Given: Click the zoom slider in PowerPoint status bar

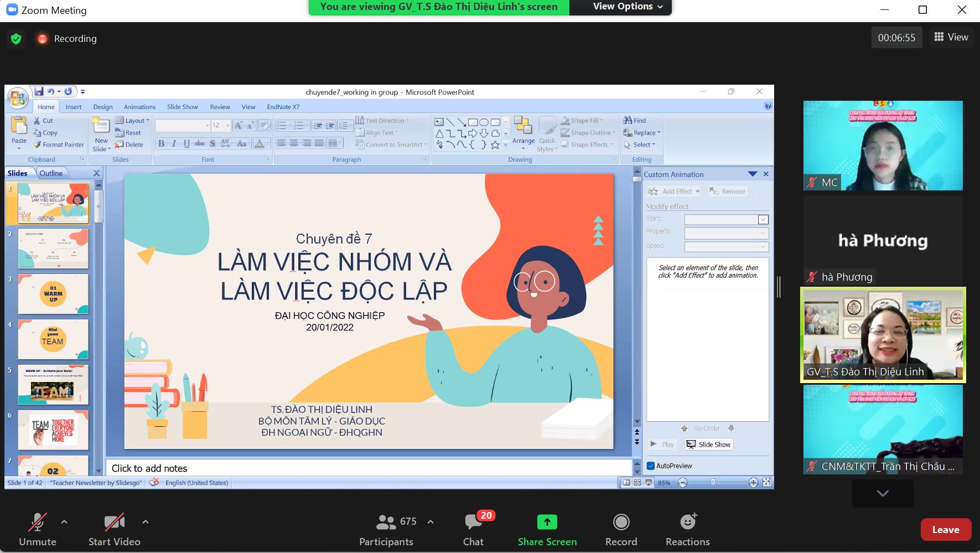Looking at the screenshot, I should point(713,483).
